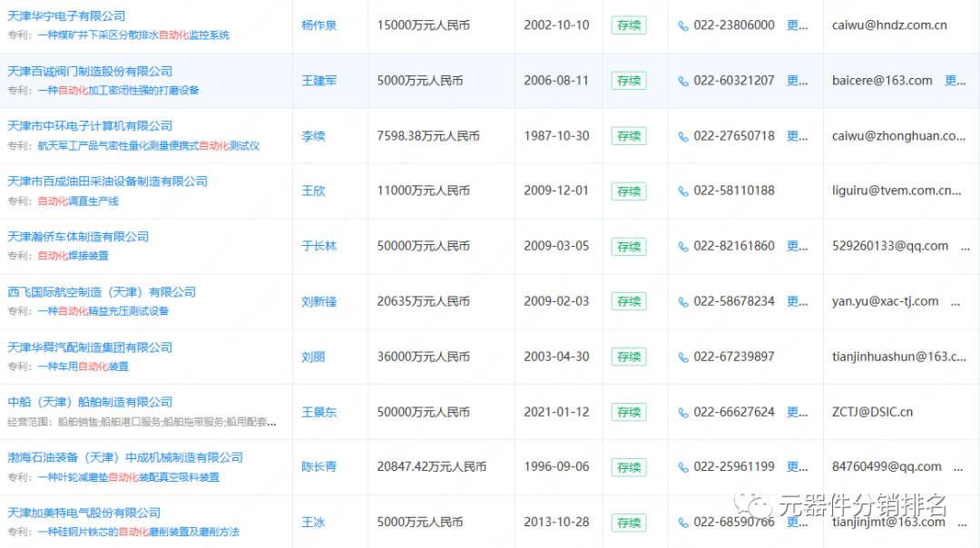Open patent 一种自动化精益充压测试设备

tap(103, 311)
